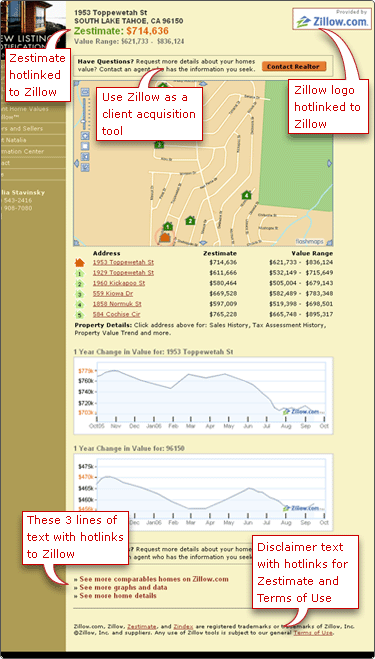
Task: Click Zestimate value $580,464
Action: [x=223, y=283]
